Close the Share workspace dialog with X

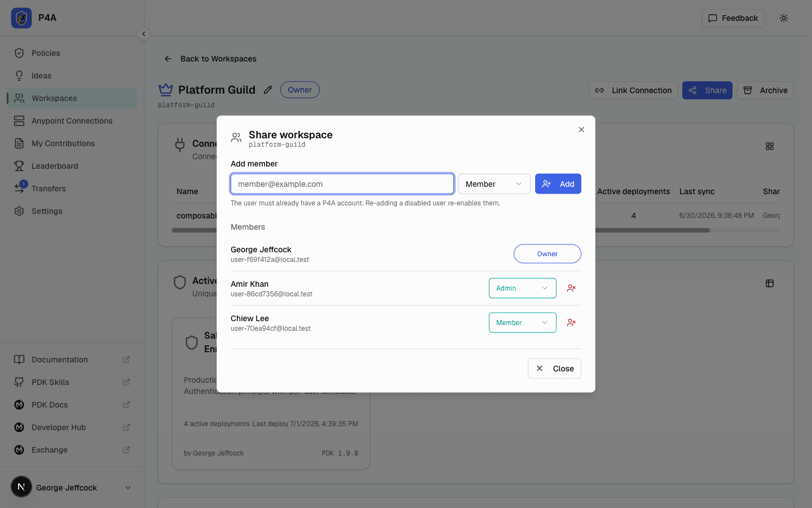pyautogui.click(x=581, y=130)
